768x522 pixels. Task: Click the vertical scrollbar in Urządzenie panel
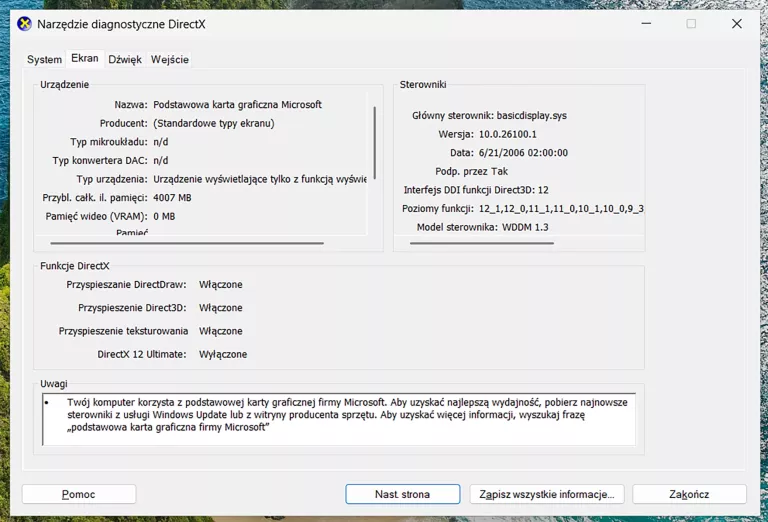(375, 140)
